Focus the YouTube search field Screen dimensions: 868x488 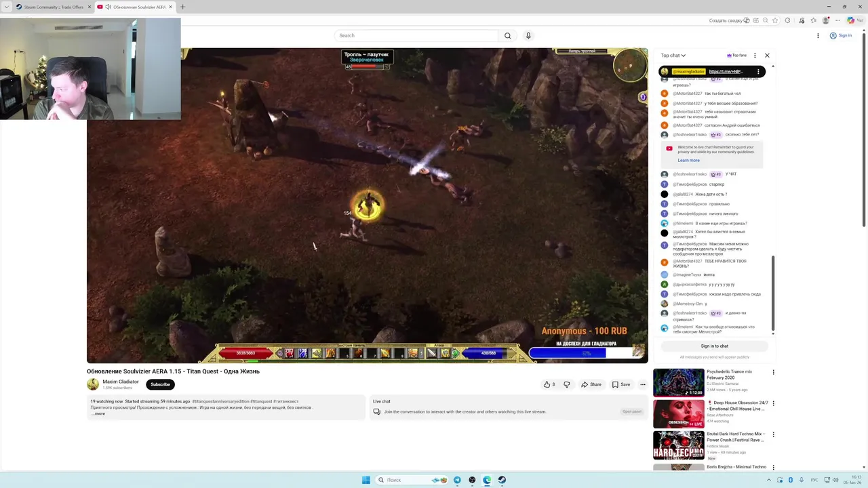coord(416,35)
